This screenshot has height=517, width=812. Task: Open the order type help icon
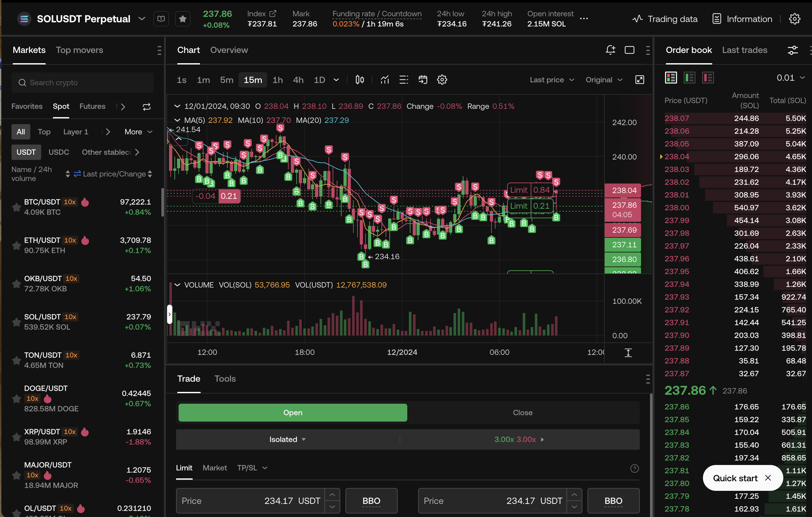(x=635, y=468)
